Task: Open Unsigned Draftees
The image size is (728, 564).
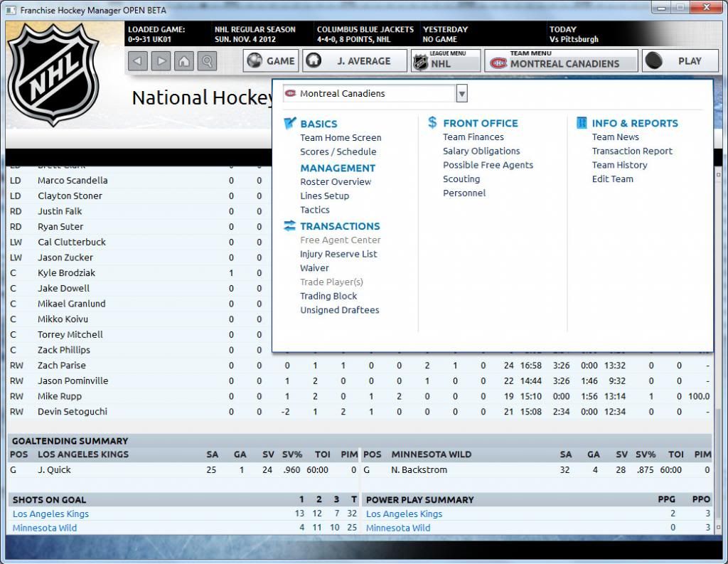Action: pyautogui.click(x=339, y=310)
